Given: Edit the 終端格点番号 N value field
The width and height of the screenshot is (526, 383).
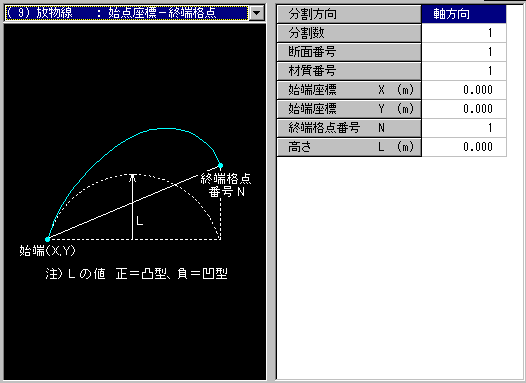Looking at the screenshot, I should point(464,128).
